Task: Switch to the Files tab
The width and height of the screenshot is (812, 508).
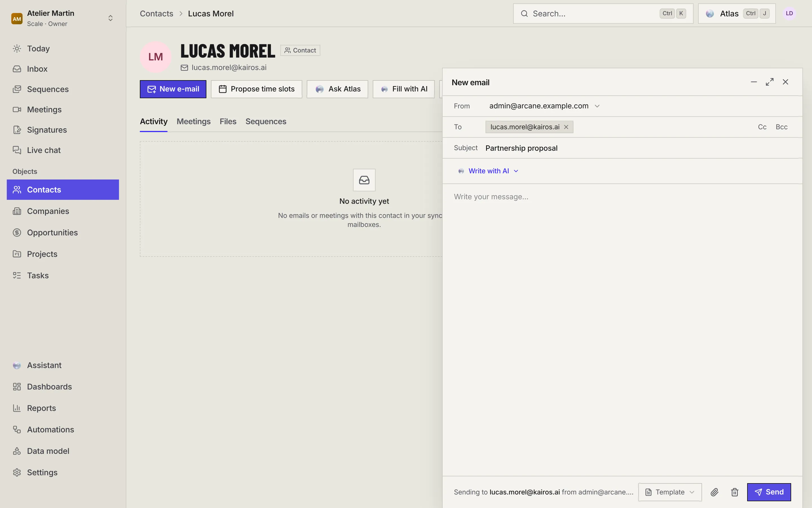Action: 228,122
